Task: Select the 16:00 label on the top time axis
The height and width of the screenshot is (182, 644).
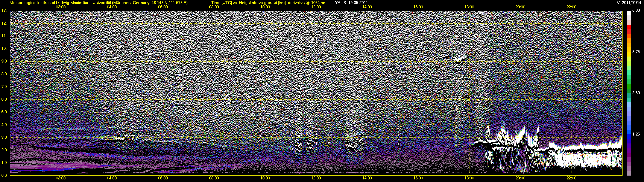Action: pos(418,7)
